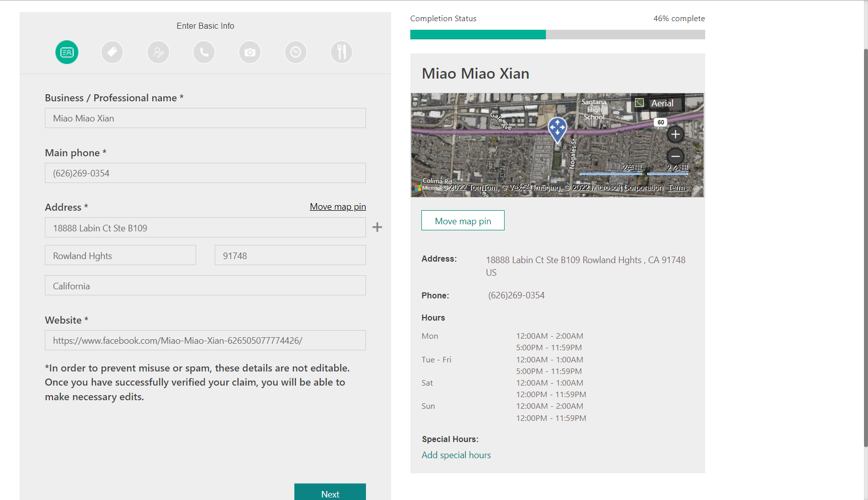Click the Main phone field
The height and width of the screenshot is (500, 868).
tap(205, 173)
